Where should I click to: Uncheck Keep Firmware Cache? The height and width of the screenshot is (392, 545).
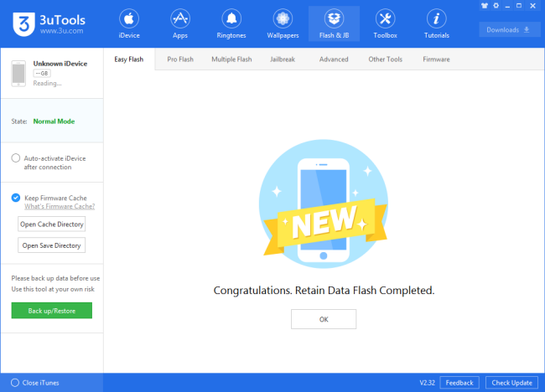tap(16, 198)
